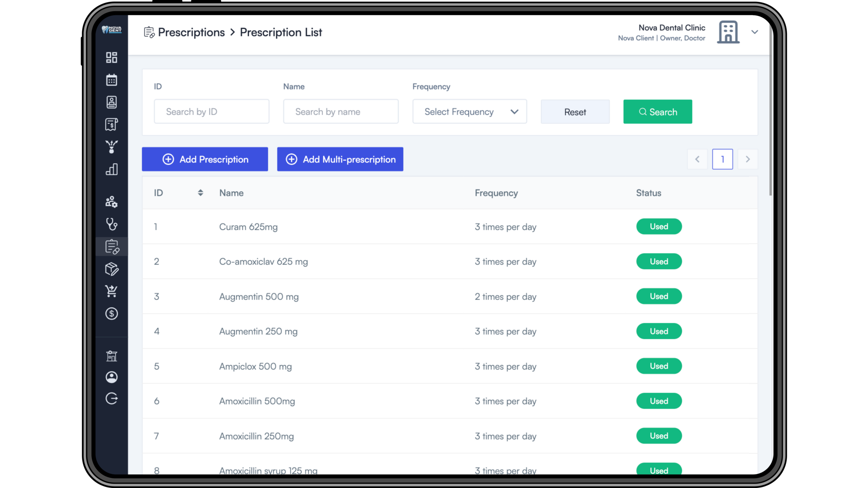The width and height of the screenshot is (868, 488).
Task: Sort the table by ID column
Action: 200,193
